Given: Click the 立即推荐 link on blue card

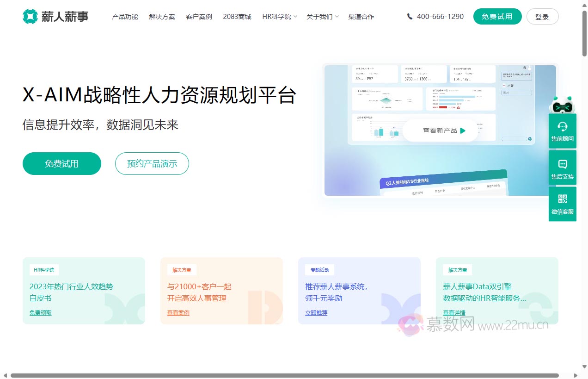Looking at the screenshot, I should (316, 313).
